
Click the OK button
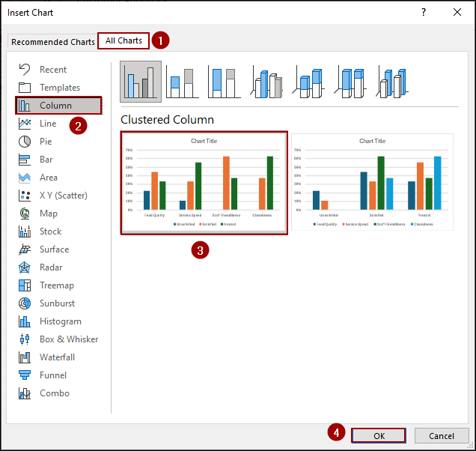(378, 436)
